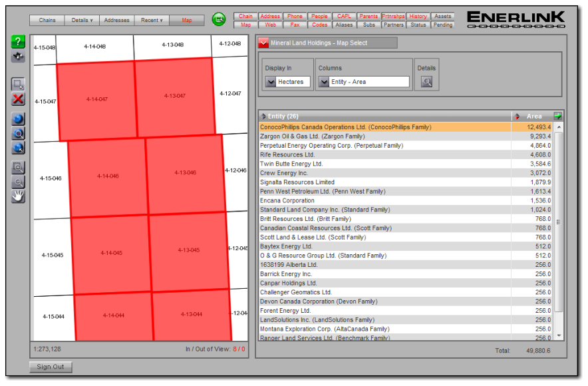This screenshot has height=386, width=588.
Task: Click the entity list scroll up arrow
Action: point(559,127)
